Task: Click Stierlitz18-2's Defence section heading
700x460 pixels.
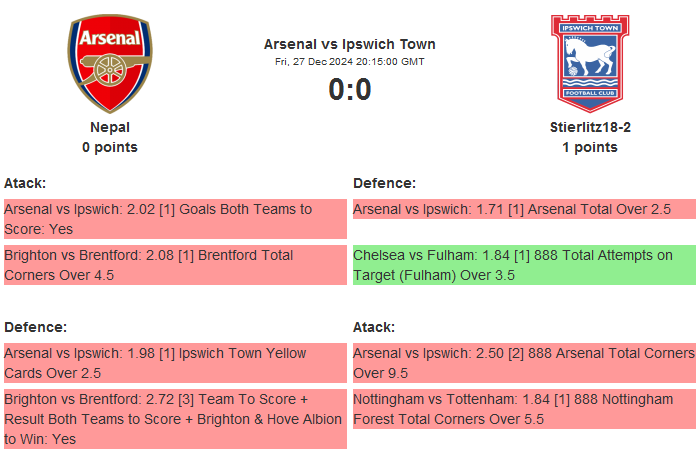Action: point(385,183)
